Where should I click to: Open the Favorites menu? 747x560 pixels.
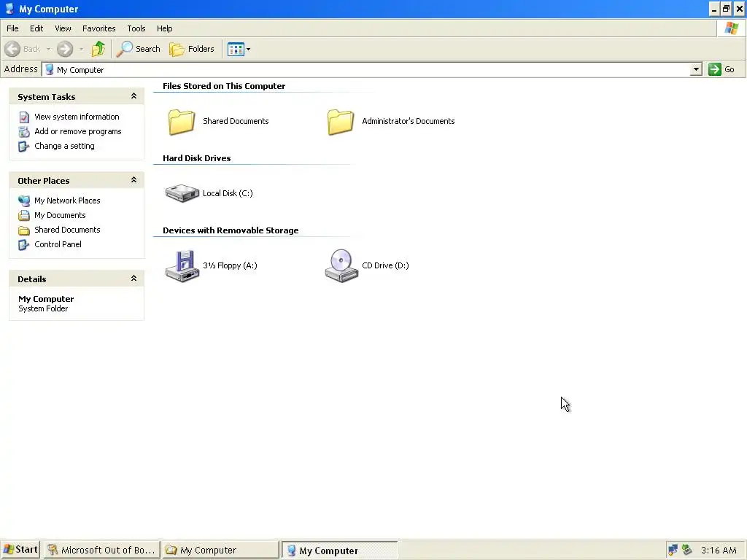point(98,28)
